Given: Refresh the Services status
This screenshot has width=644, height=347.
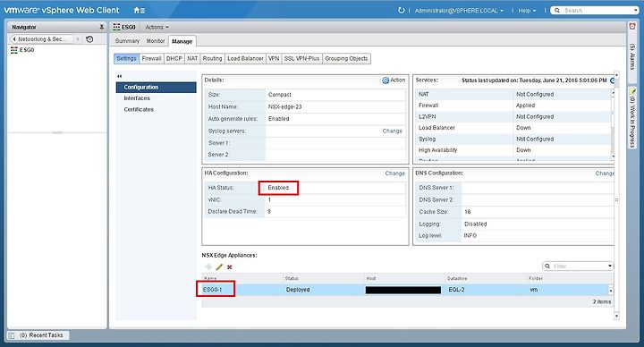Looking at the screenshot, I should tap(613, 80).
